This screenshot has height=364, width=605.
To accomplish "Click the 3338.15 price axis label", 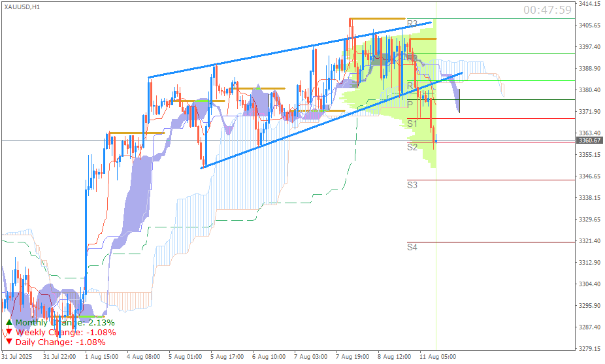I will point(589,197).
